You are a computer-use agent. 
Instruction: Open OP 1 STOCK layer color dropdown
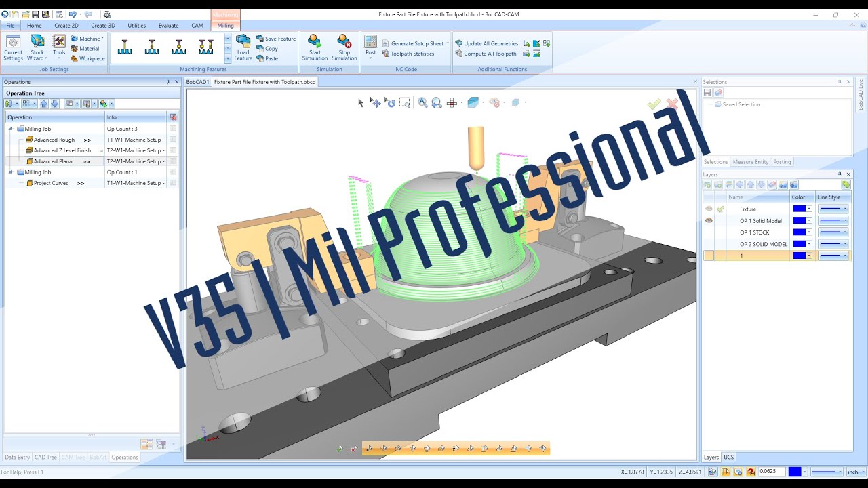click(x=809, y=232)
